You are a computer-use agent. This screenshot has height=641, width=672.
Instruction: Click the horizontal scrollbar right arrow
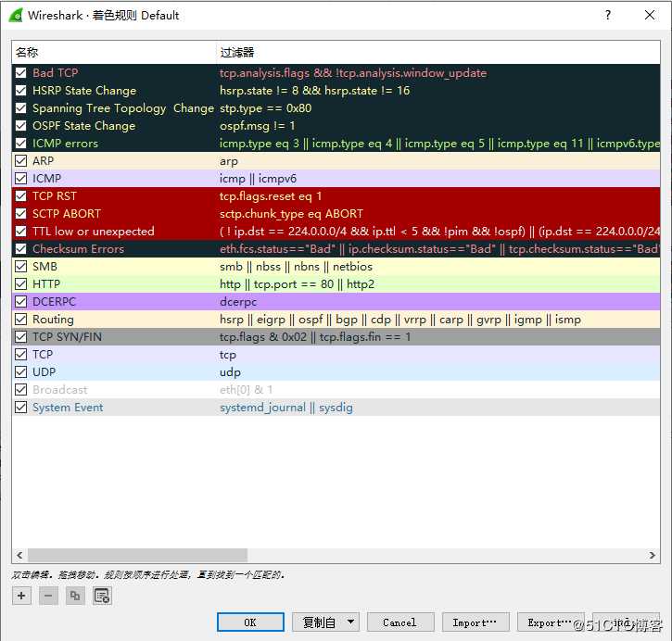(x=652, y=556)
